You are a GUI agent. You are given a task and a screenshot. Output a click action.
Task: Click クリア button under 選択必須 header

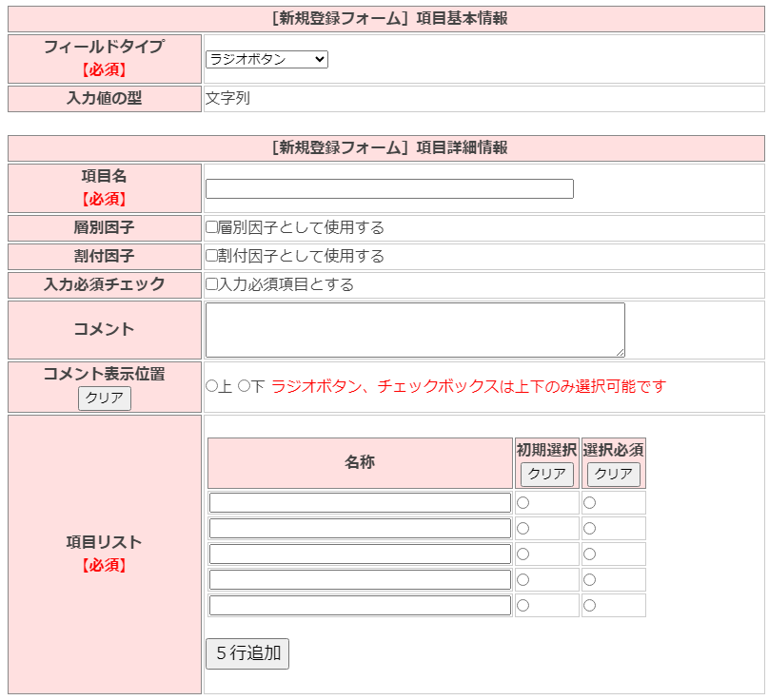point(613,475)
